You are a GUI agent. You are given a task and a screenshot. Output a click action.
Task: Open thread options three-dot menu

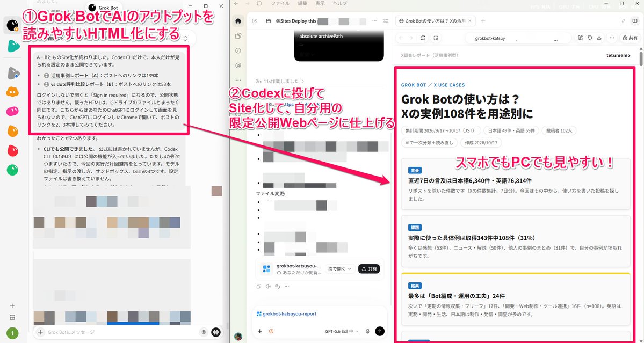374,21
